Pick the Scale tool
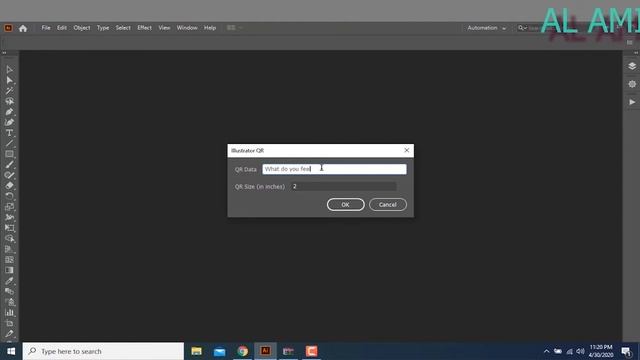 [9, 207]
